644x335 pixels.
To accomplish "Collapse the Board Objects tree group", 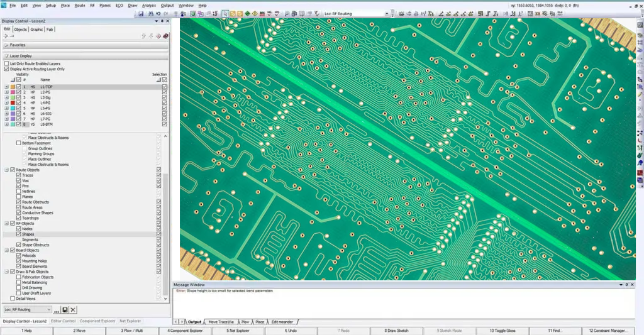I will (x=6, y=250).
